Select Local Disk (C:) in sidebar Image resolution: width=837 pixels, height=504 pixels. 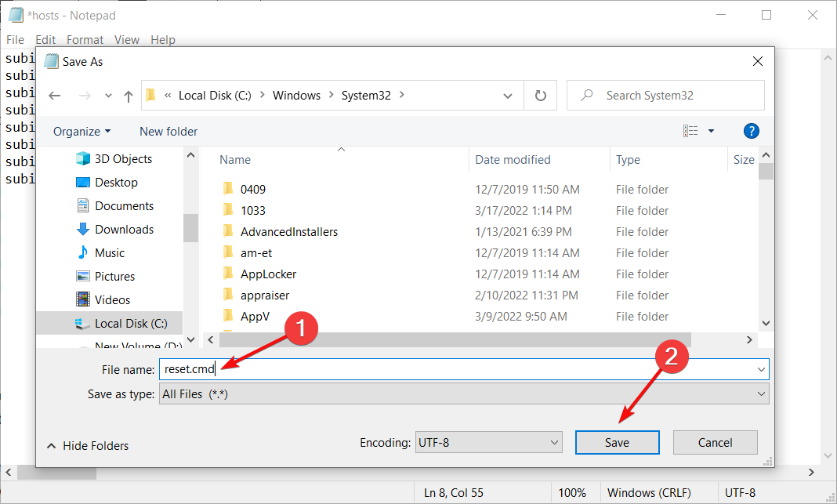[132, 323]
